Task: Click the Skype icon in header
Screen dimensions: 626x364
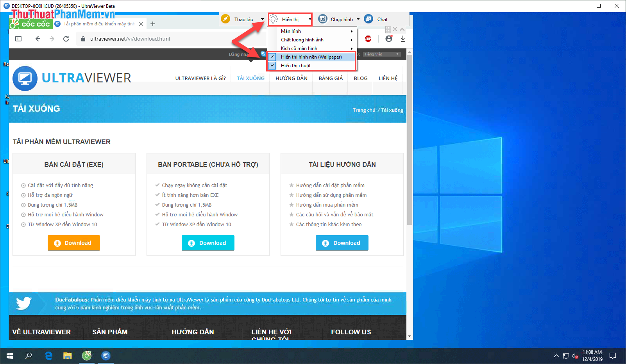Action: [x=263, y=54]
